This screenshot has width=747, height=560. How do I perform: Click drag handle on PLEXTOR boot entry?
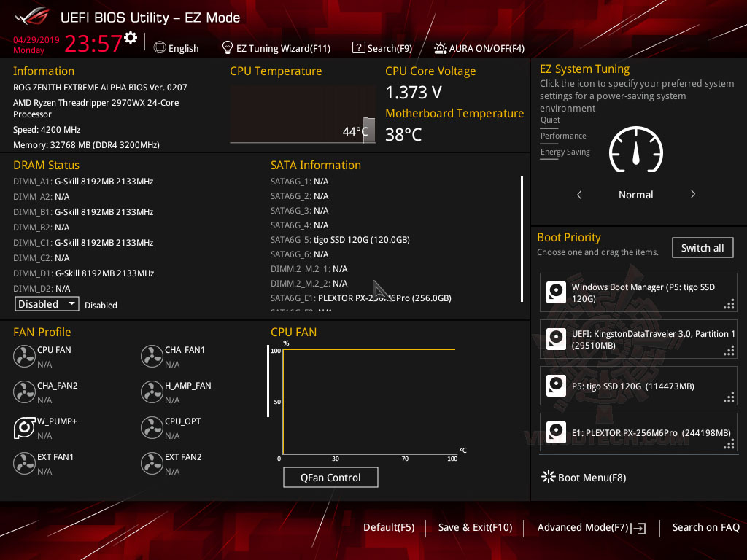pos(729,444)
